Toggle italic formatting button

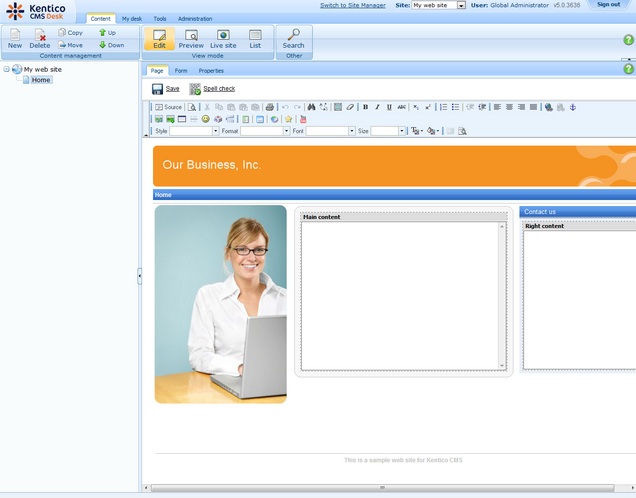point(377,107)
